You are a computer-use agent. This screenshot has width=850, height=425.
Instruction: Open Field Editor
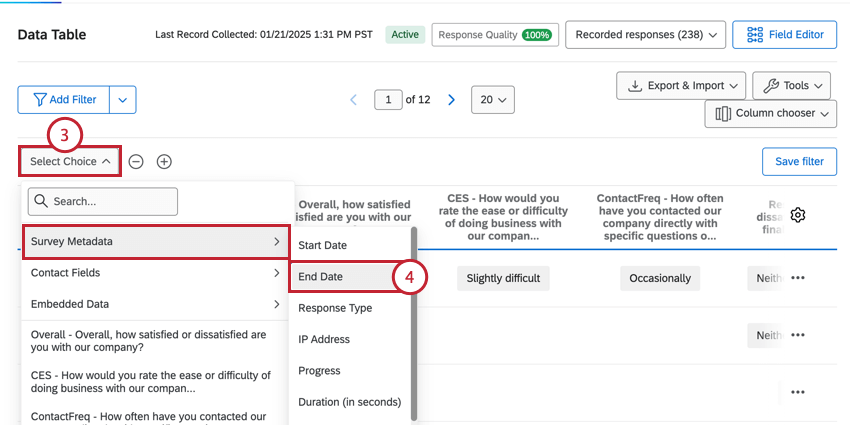[x=785, y=35]
